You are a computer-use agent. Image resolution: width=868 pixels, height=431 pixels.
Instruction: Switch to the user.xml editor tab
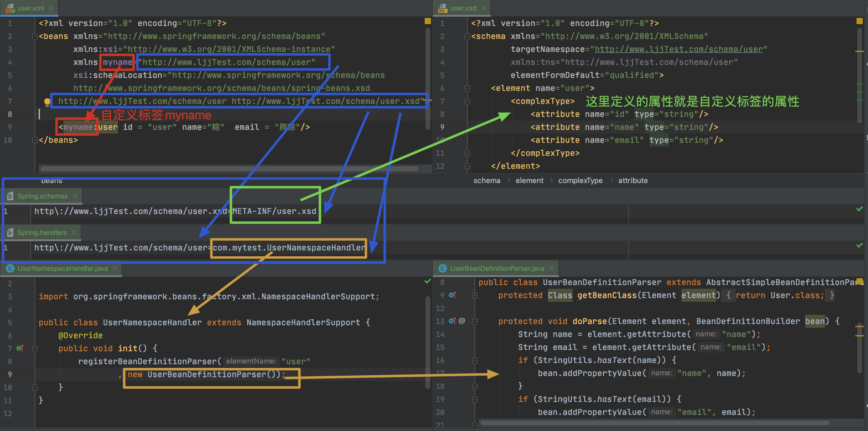click(30, 8)
